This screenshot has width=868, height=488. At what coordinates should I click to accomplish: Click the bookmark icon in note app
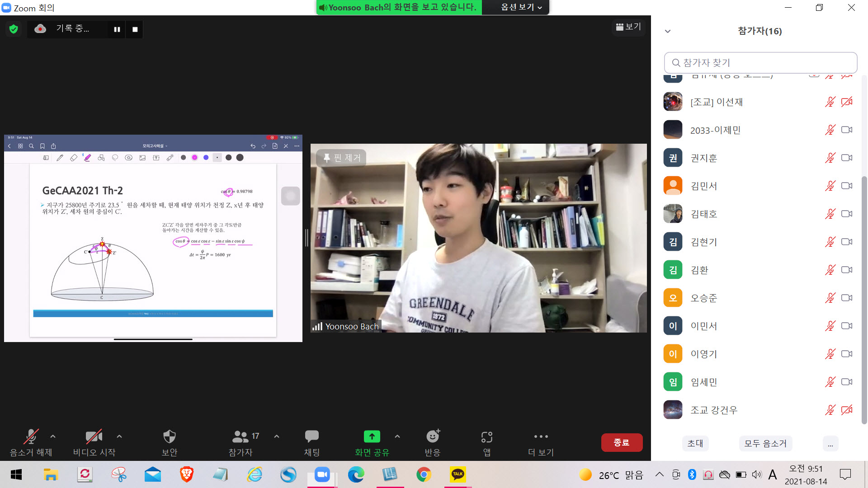(x=42, y=146)
